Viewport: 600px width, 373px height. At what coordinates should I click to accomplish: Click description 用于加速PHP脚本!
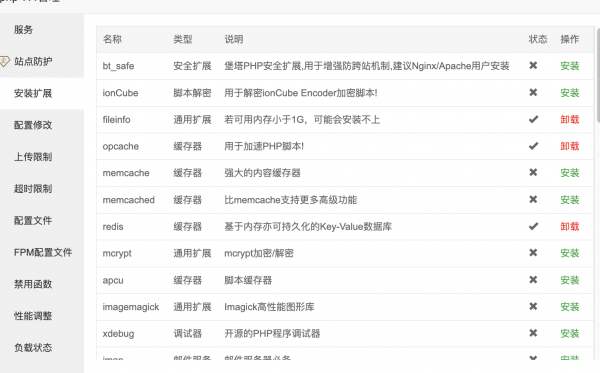tap(264, 146)
